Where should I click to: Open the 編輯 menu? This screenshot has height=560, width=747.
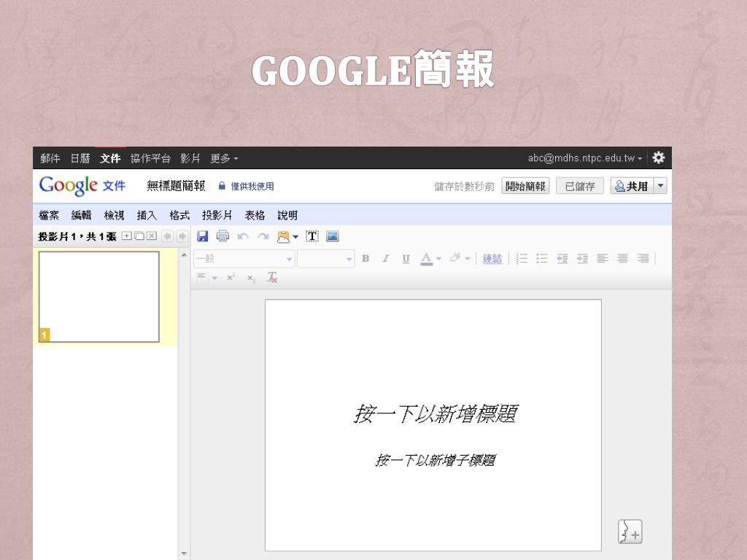81,215
